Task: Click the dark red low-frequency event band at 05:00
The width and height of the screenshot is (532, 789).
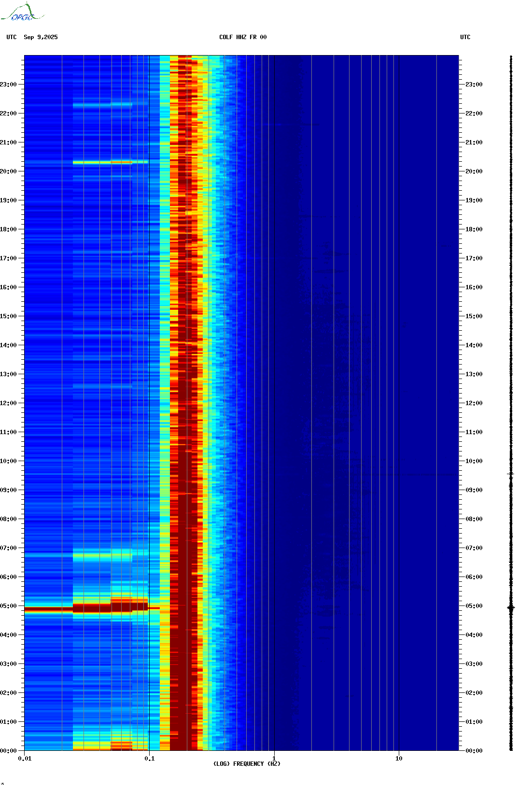Action: pyautogui.click(x=92, y=608)
